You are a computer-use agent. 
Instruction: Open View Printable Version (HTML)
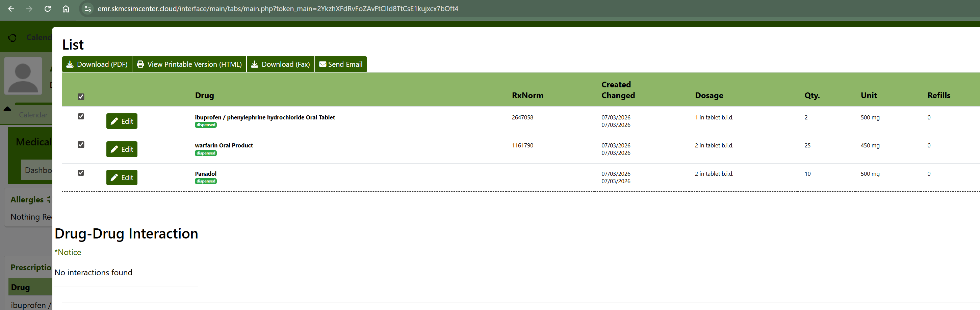(x=189, y=64)
